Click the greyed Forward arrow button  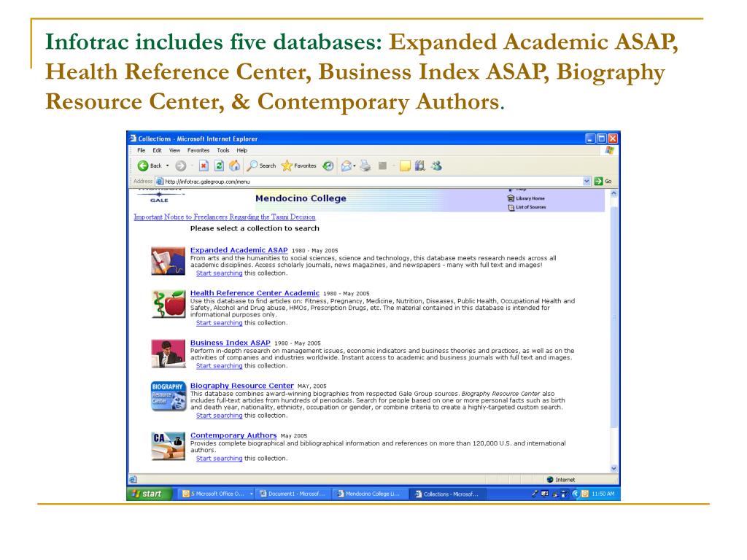coord(181,166)
